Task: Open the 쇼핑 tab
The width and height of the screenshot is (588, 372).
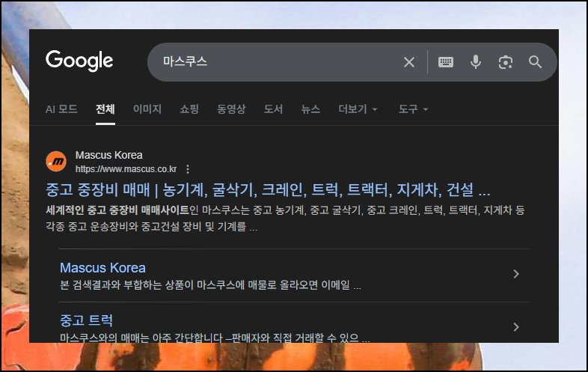Action: point(189,109)
